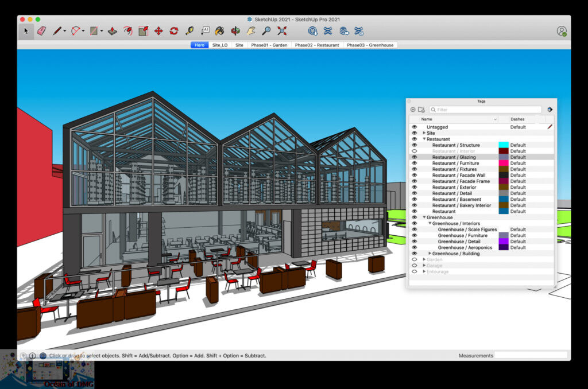The image size is (588, 389).
Task: Expand the Garage folder triangle
Action: point(424,265)
